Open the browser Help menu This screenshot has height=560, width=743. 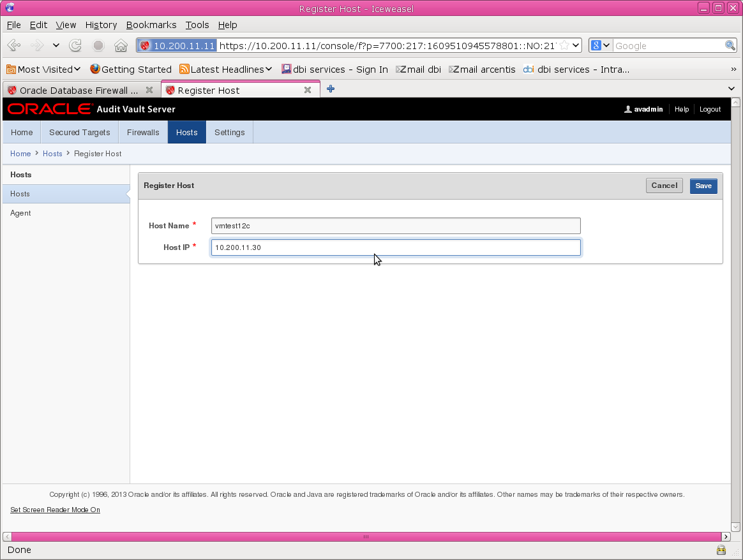[227, 25]
